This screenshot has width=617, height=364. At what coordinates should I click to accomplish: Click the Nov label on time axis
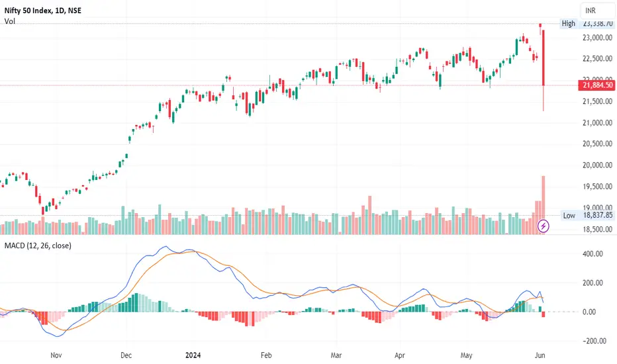click(56, 355)
